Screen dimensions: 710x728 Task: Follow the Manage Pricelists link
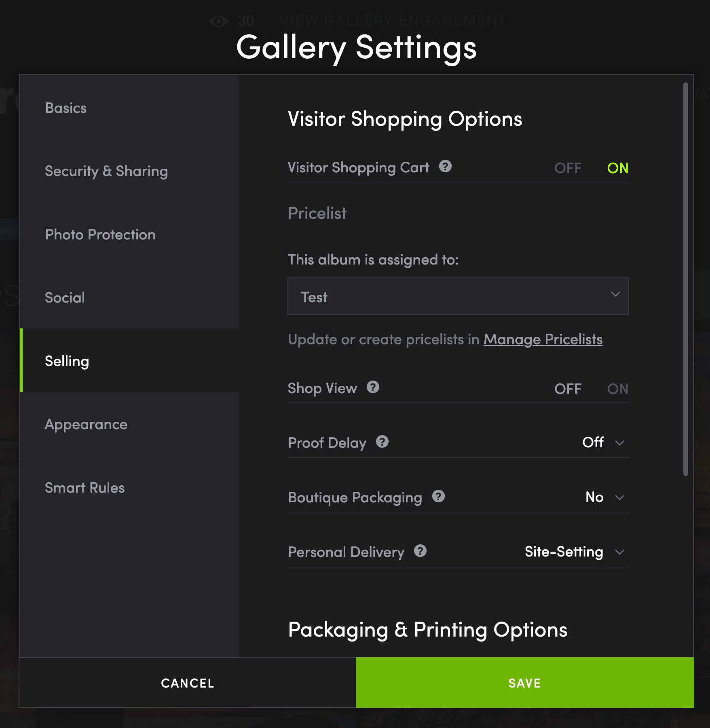pos(543,339)
